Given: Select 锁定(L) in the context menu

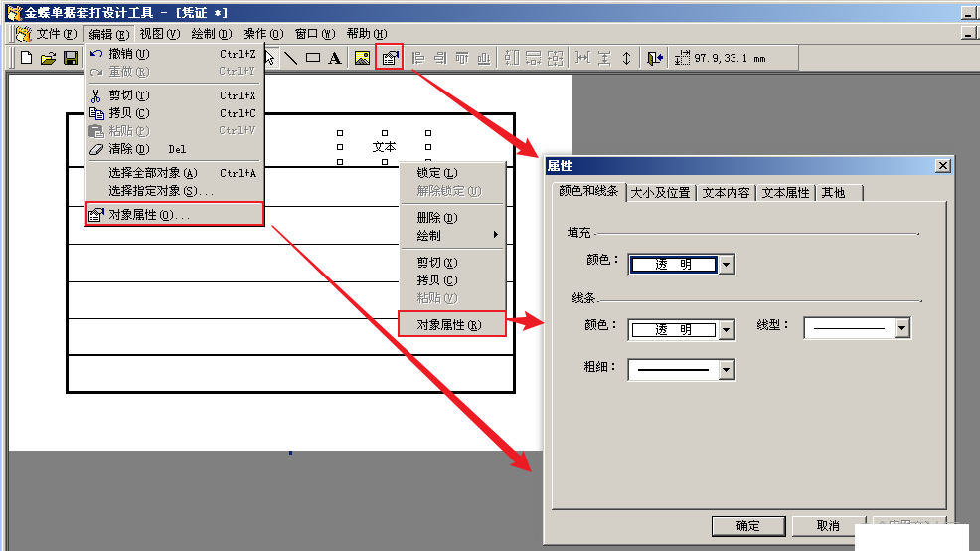Looking at the screenshot, I should [x=437, y=173].
